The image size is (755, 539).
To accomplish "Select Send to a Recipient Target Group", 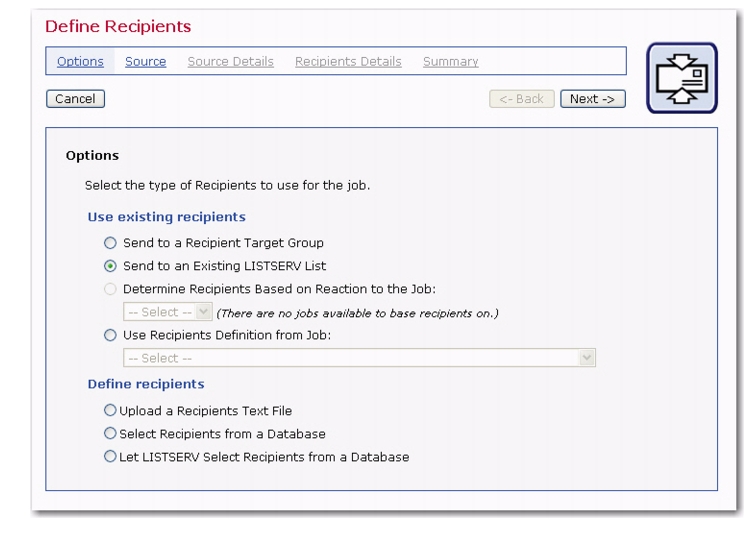I will click(110, 243).
